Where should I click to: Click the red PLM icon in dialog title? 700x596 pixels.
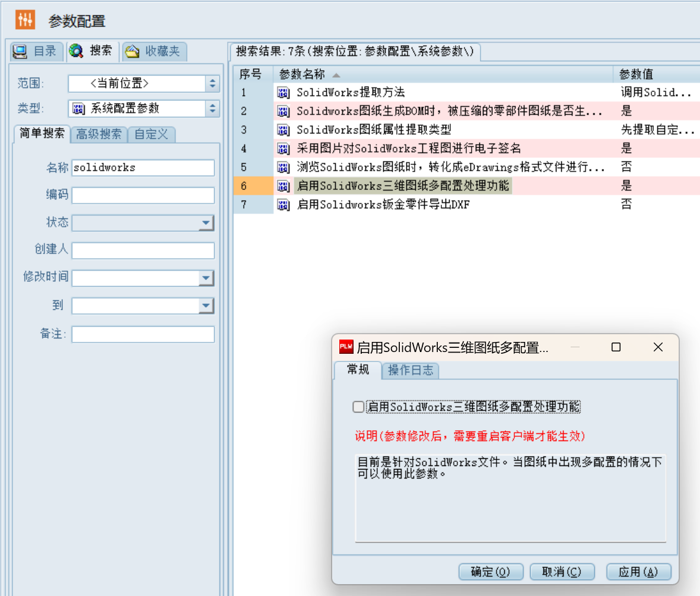click(346, 347)
